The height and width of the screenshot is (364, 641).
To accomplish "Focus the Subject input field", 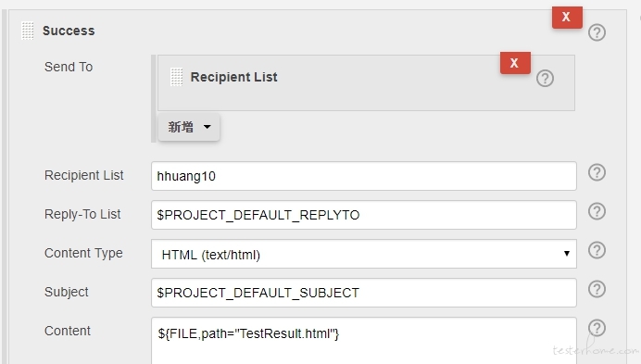I will tap(364, 293).
